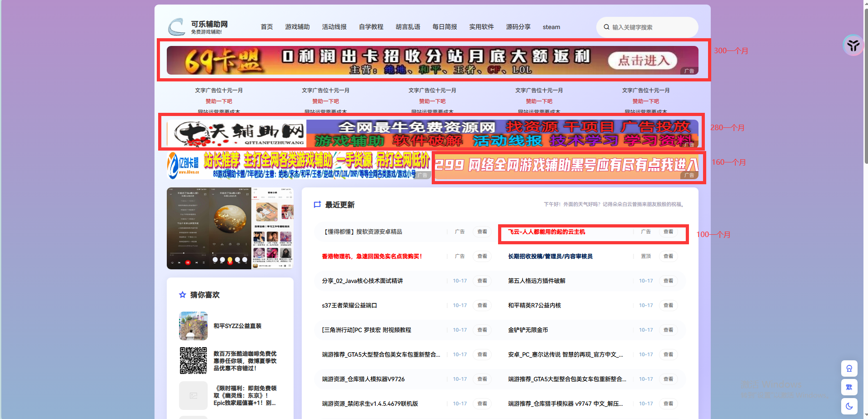Click the search magnifier icon
This screenshot has height=419, width=868.
point(606,27)
